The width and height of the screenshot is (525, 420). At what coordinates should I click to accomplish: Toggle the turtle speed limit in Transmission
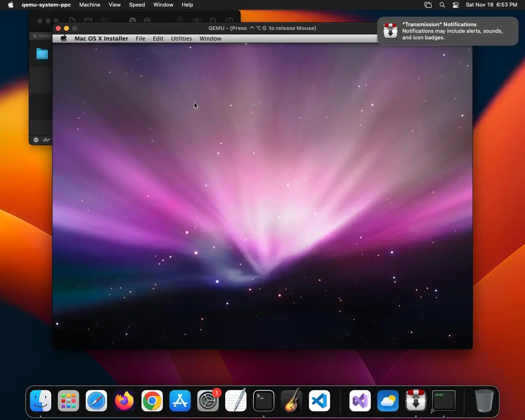tap(47, 140)
